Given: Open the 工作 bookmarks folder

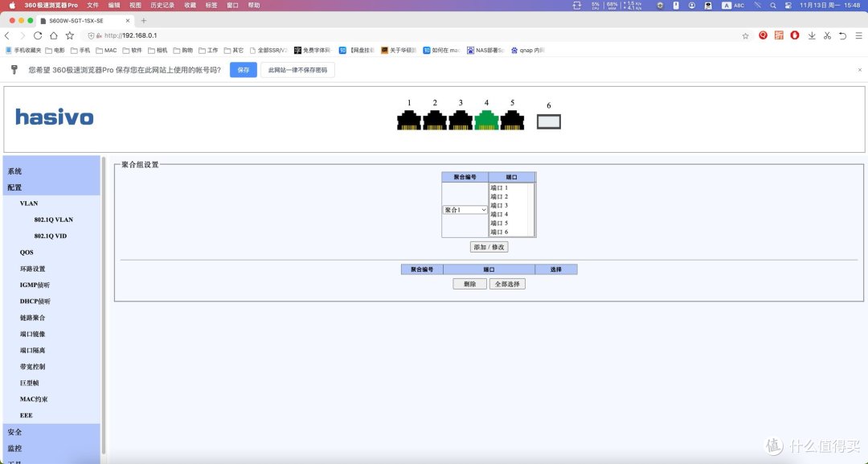Looking at the screenshot, I should pos(208,51).
